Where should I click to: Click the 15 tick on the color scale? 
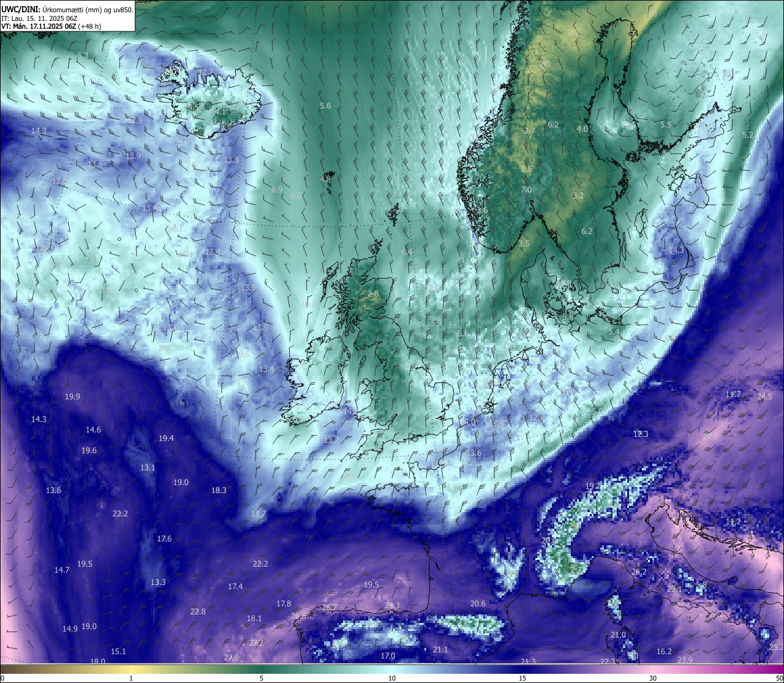click(x=522, y=678)
